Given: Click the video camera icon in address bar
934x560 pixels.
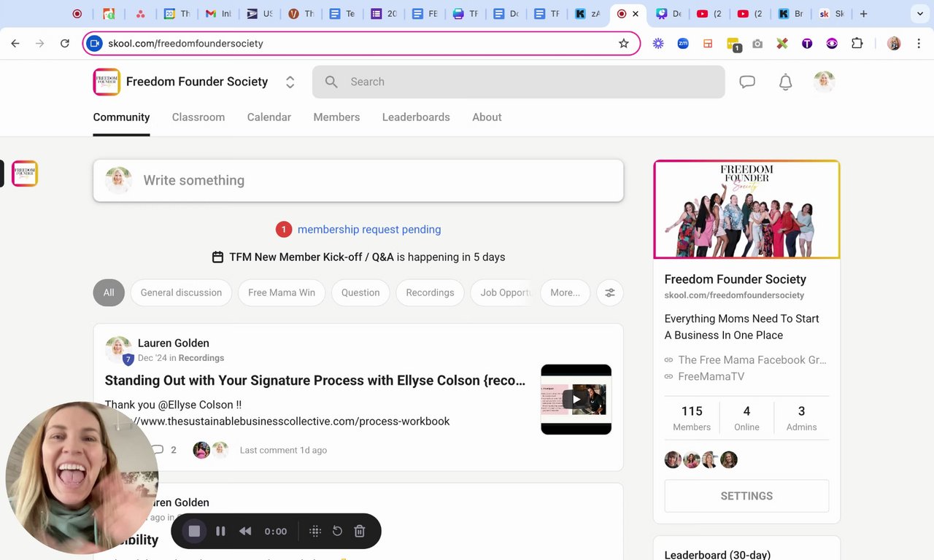Looking at the screenshot, I should [x=94, y=44].
